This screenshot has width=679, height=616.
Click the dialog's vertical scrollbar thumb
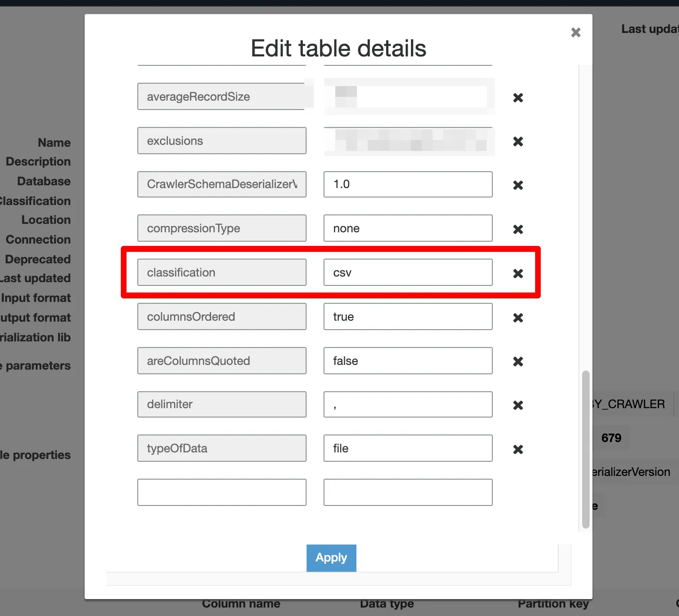tap(585, 449)
